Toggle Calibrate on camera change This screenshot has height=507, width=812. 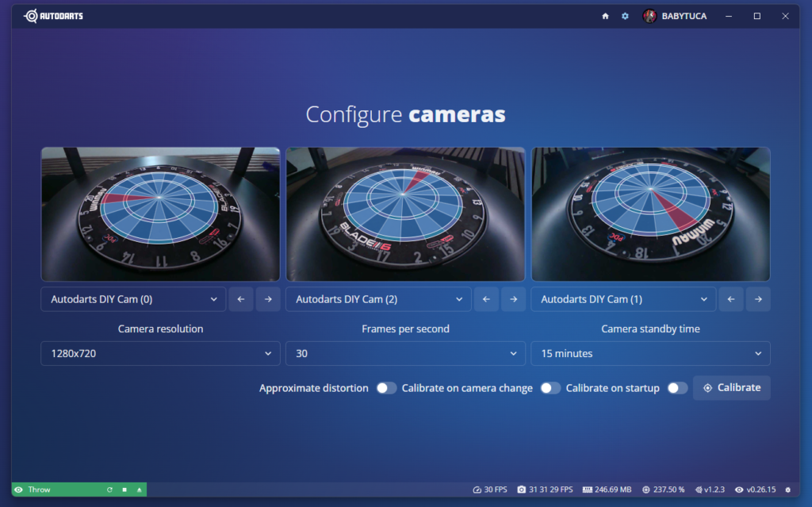(x=550, y=388)
